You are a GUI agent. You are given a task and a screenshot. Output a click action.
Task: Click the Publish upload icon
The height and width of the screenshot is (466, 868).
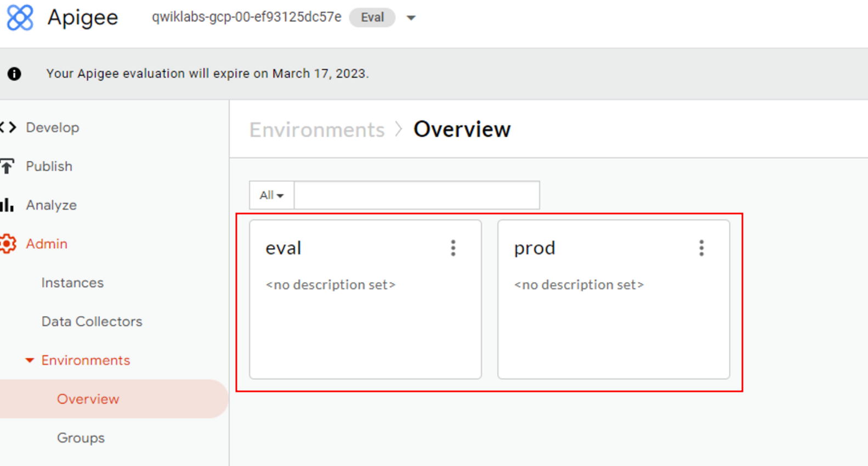[7, 166]
